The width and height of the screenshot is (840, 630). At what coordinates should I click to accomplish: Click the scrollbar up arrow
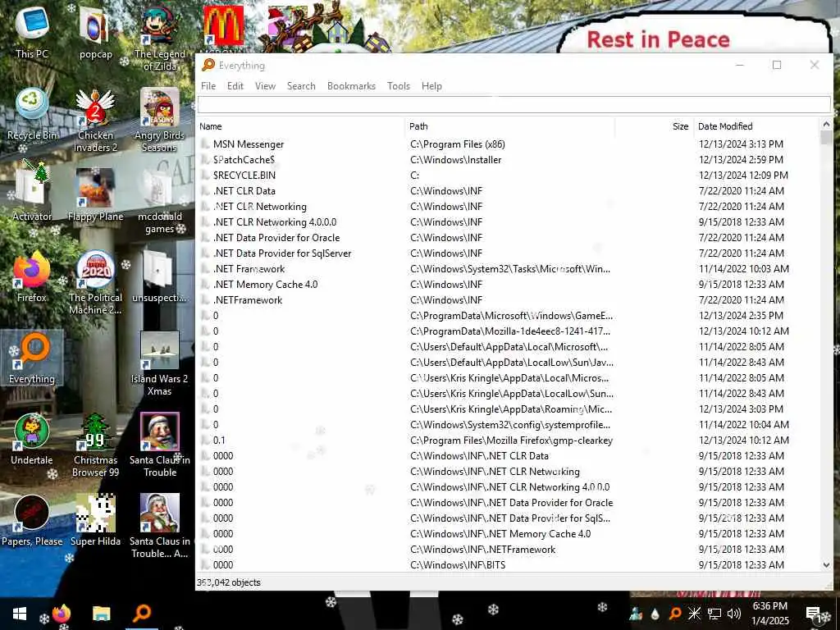[x=826, y=125]
